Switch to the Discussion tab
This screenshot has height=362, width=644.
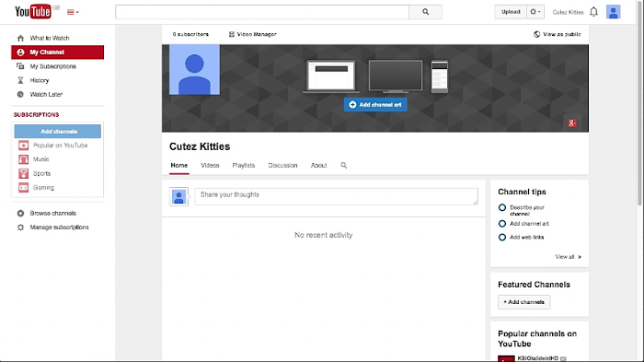(x=282, y=166)
